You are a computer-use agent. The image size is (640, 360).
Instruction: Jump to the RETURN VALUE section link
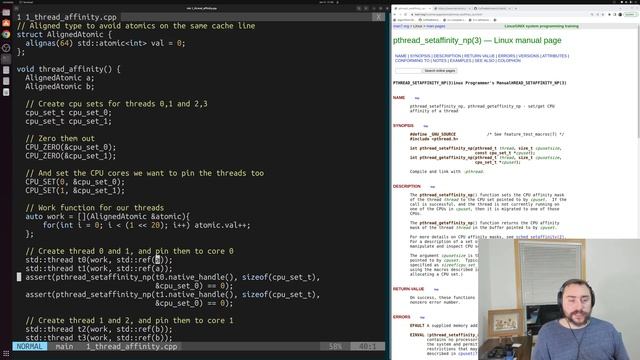(x=479, y=56)
